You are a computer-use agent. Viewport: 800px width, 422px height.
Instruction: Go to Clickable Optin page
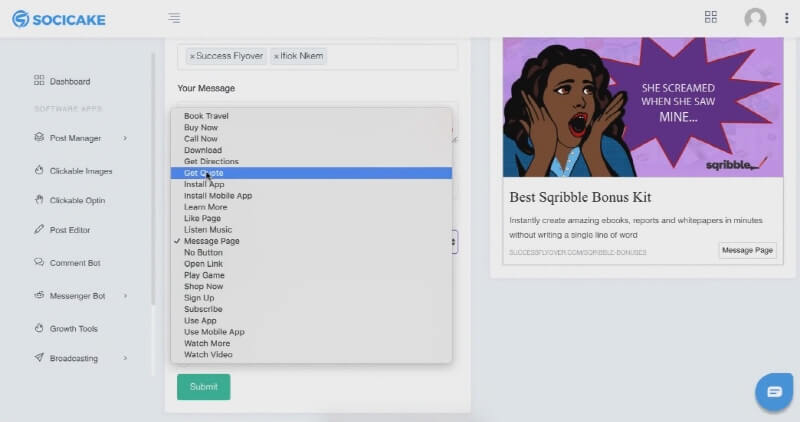click(78, 201)
